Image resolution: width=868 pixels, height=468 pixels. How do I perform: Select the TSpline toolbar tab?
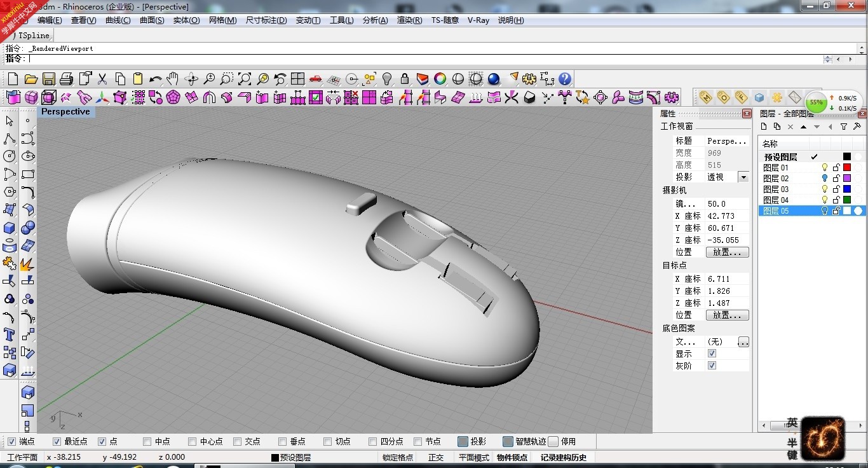tap(33, 36)
